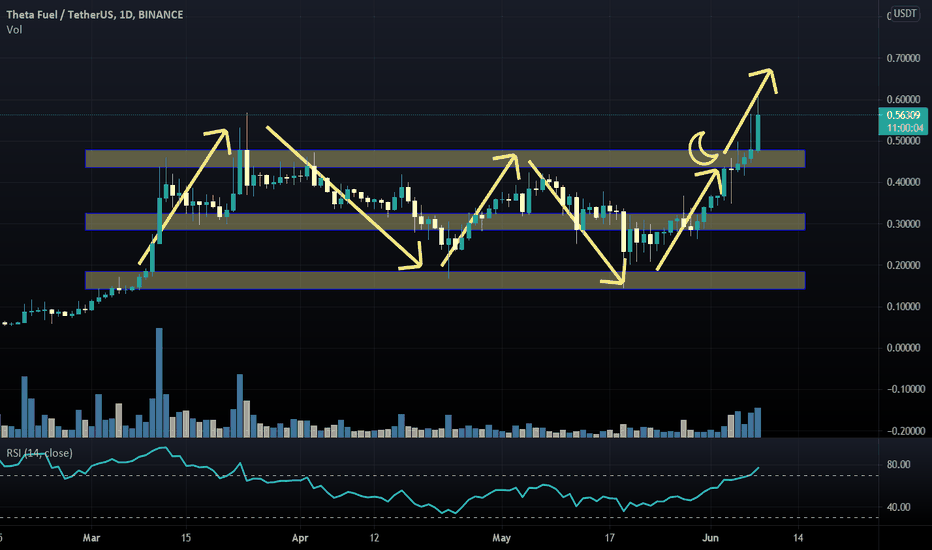Click the Jun date on time axis
The height and width of the screenshot is (550, 932).
(710, 538)
